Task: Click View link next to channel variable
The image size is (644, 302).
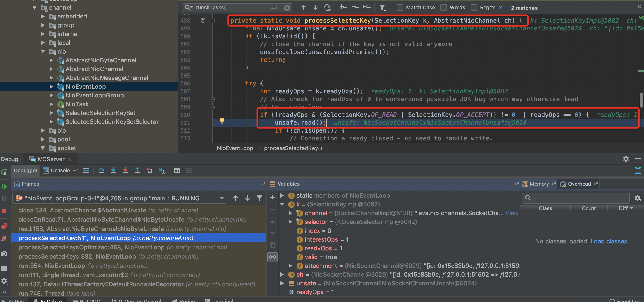Action: pos(511,213)
